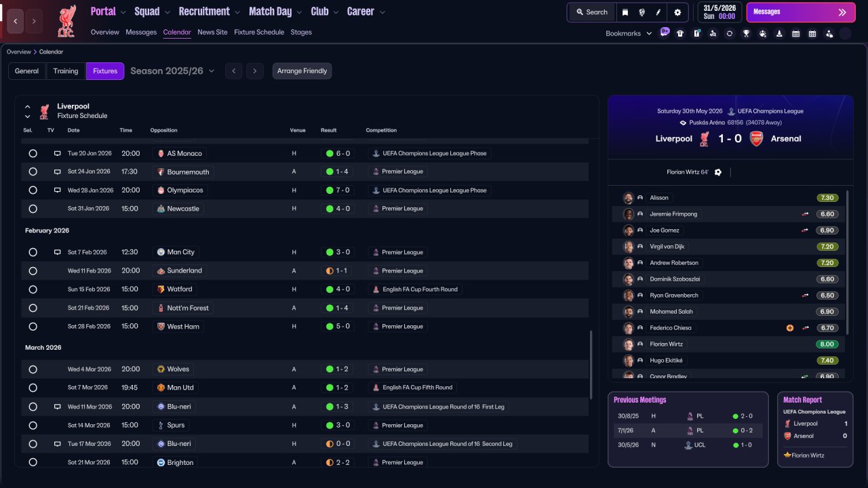Click the goal ball icon next to Florian Wirtz 64'
The image size is (868, 488).
(718, 172)
